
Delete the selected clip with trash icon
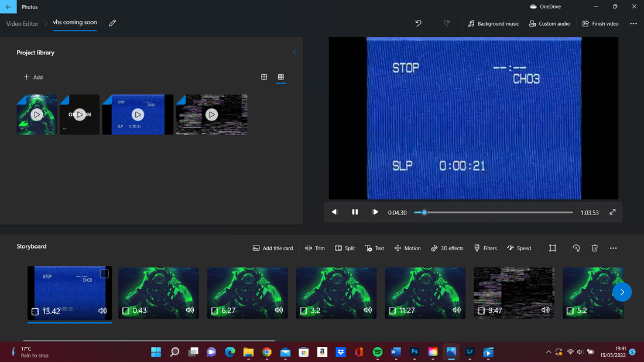point(595,249)
